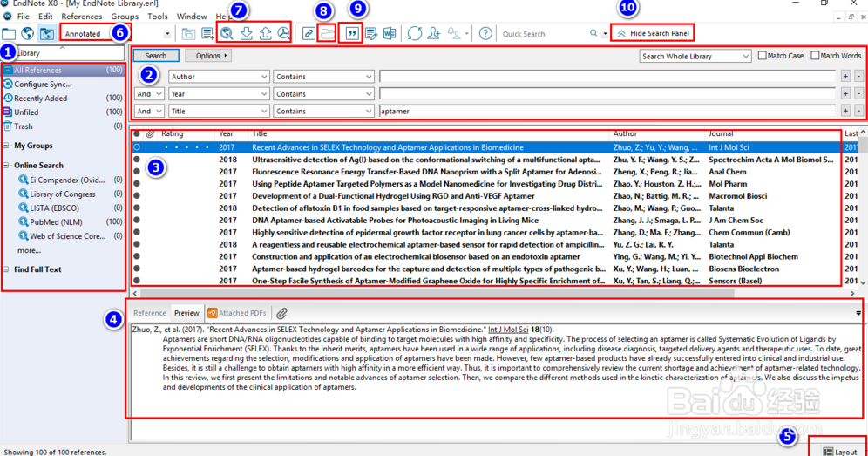Enable the Match Words checkbox
The image size is (868, 456).
tap(816, 56)
